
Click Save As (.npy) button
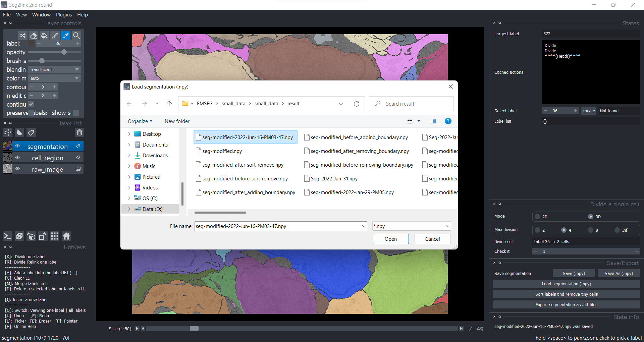click(x=619, y=273)
